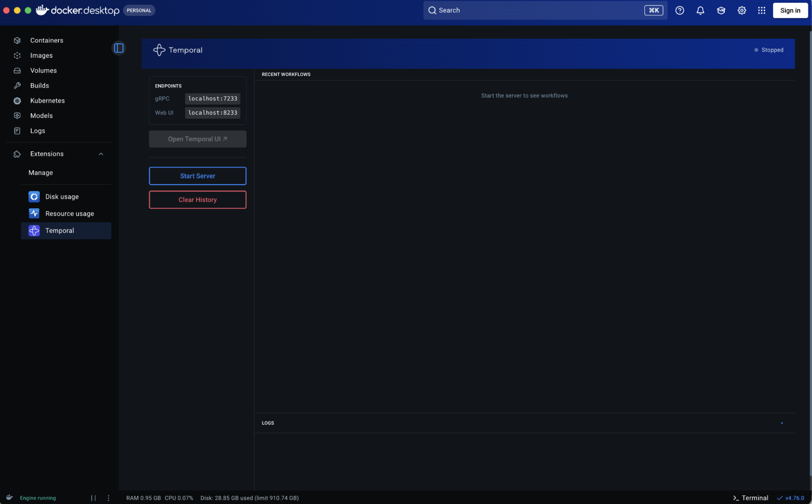Click the Disk usage label

(62, 196)
